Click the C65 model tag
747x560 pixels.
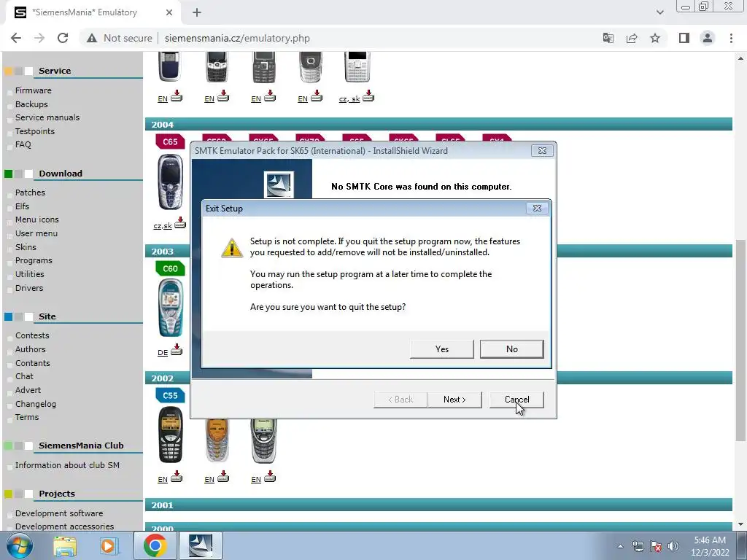[170, 142]
